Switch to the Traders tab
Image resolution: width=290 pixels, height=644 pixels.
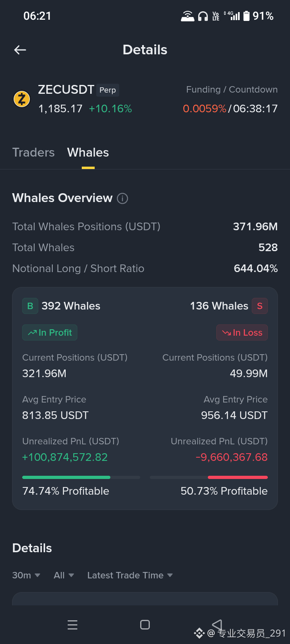click(x=33, y=153)
